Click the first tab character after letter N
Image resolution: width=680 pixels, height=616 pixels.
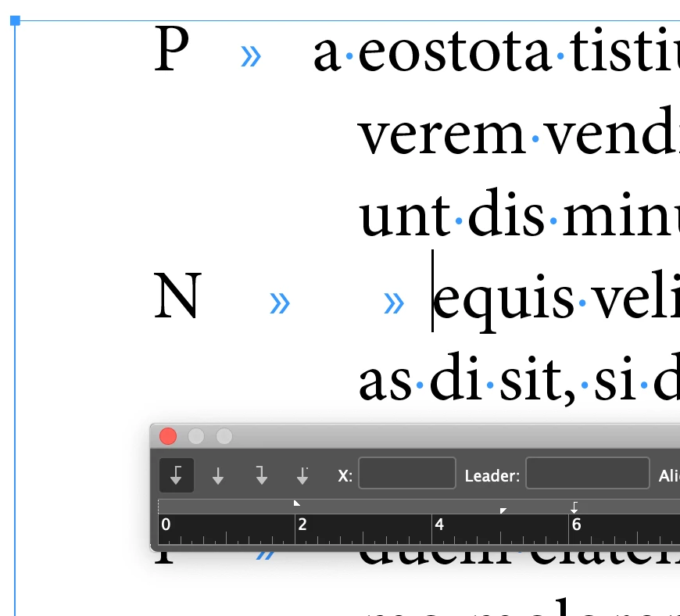pyautogui.click(x=280, y=303)
